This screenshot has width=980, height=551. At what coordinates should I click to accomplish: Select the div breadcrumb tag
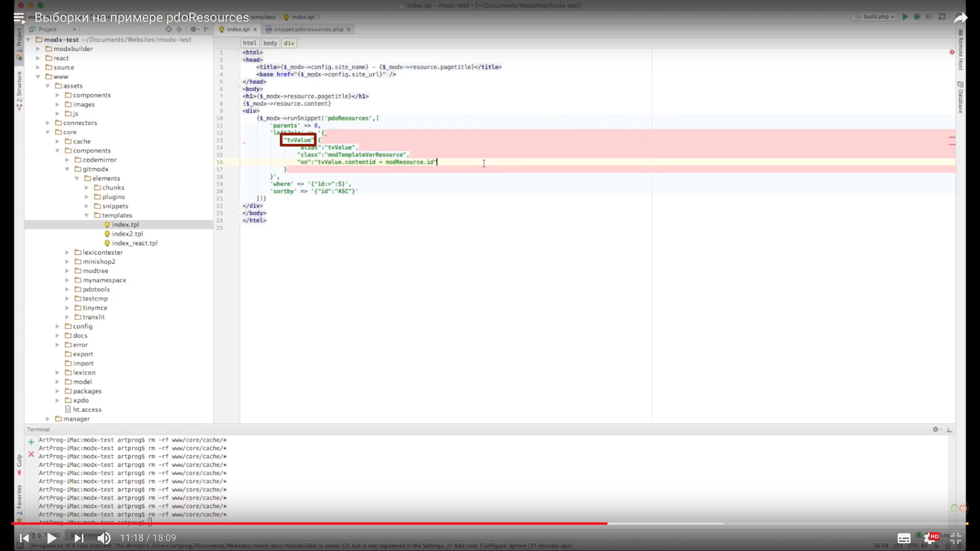[289, 43]
